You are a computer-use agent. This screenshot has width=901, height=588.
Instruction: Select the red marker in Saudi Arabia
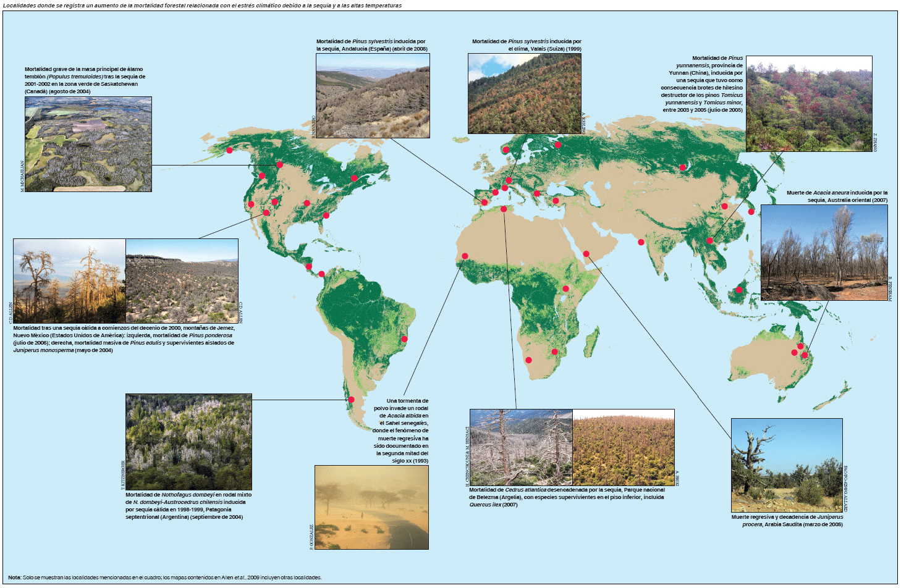(x=586, y=254)
